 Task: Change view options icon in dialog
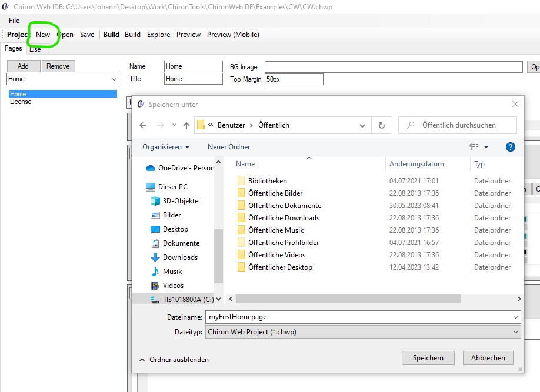[x=474, y=147]
